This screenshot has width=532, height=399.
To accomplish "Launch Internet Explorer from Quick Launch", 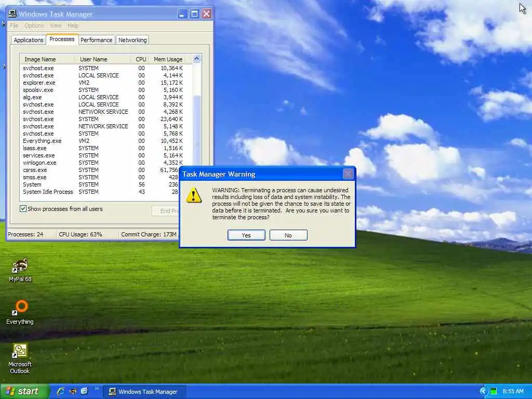I will (61, 391).
